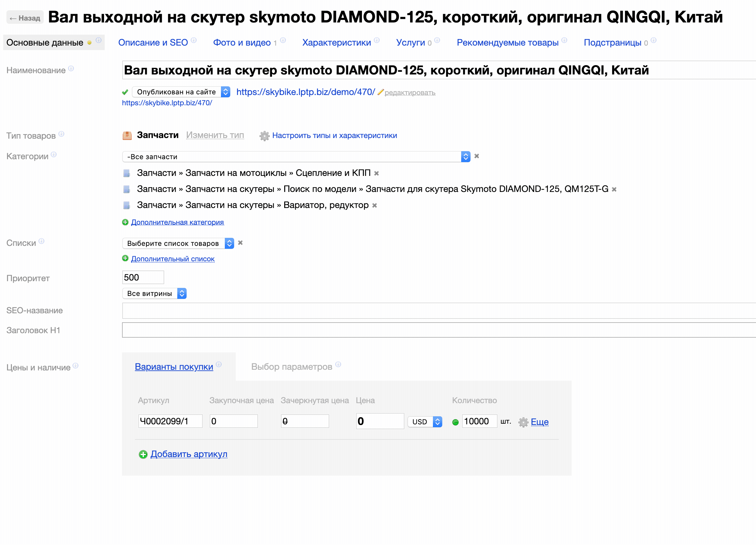Click the info icon beside Рекомендуемые товары

[564, 40]
